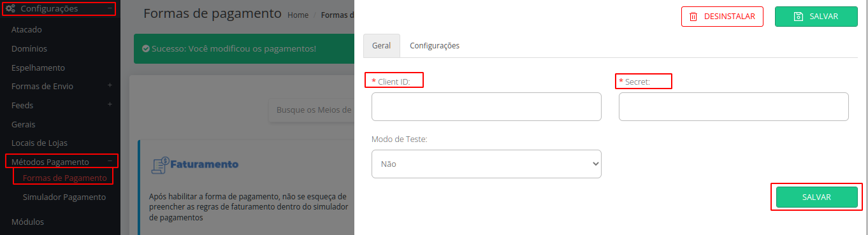Collapse the Configurações sidebar section
Image resolution: width=868 pixels, height=235 pixels.
[x=110, y=9]
